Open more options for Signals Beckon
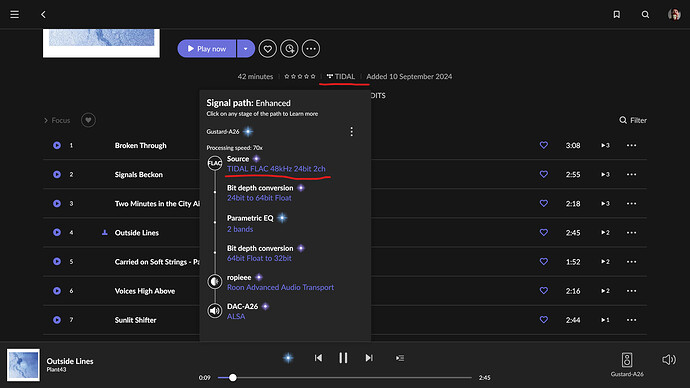 point(631,174)
